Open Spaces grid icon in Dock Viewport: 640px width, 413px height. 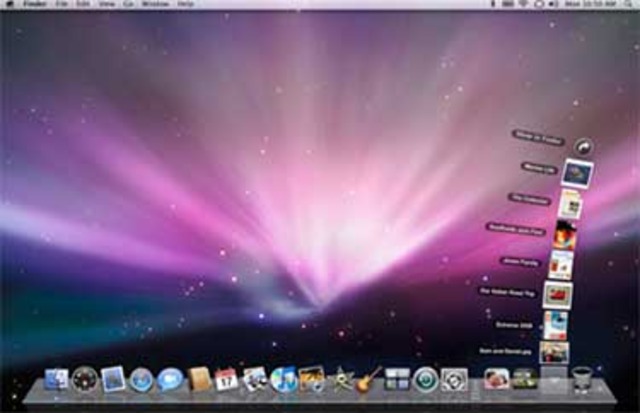[x=397, y=379]
